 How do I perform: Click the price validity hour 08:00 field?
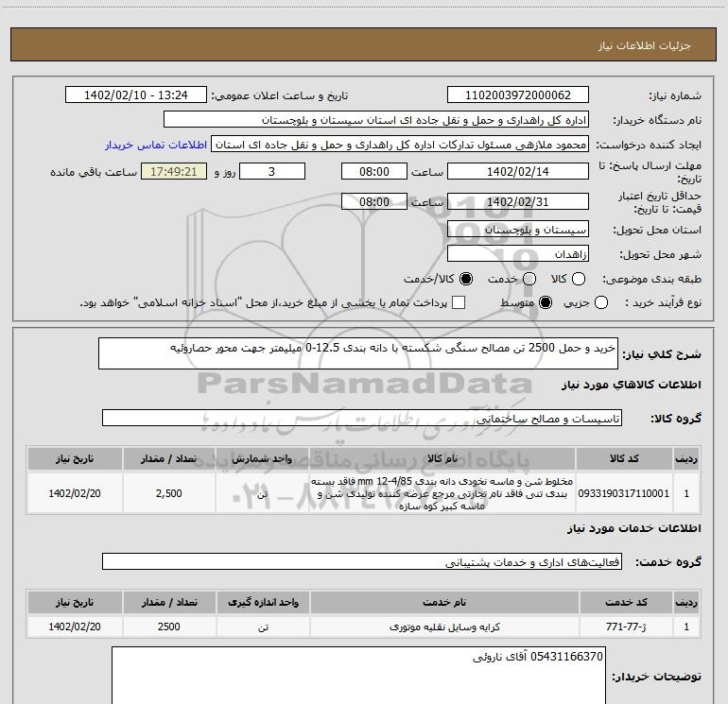point(374,201)
